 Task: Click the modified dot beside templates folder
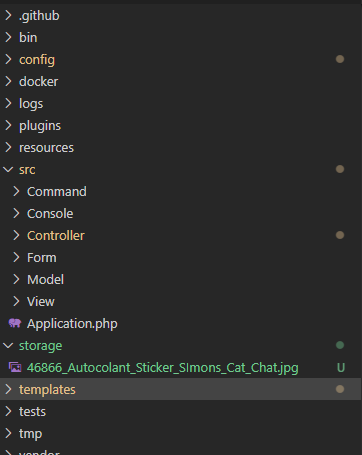(x=340, y=389)
